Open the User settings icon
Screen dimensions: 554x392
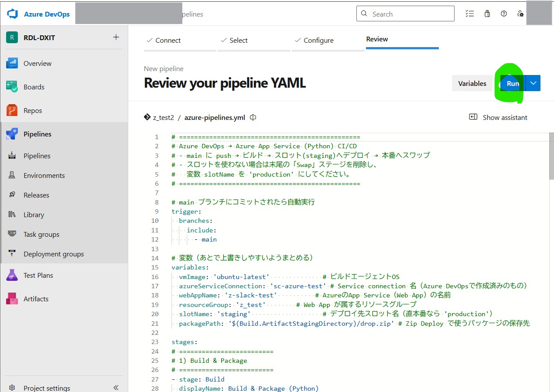pos(520,14)
